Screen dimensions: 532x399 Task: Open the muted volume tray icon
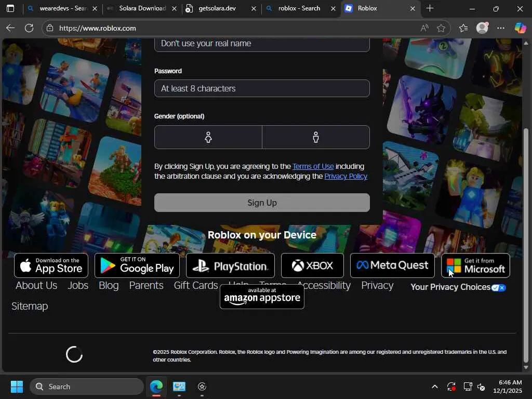tap(481, 387)
